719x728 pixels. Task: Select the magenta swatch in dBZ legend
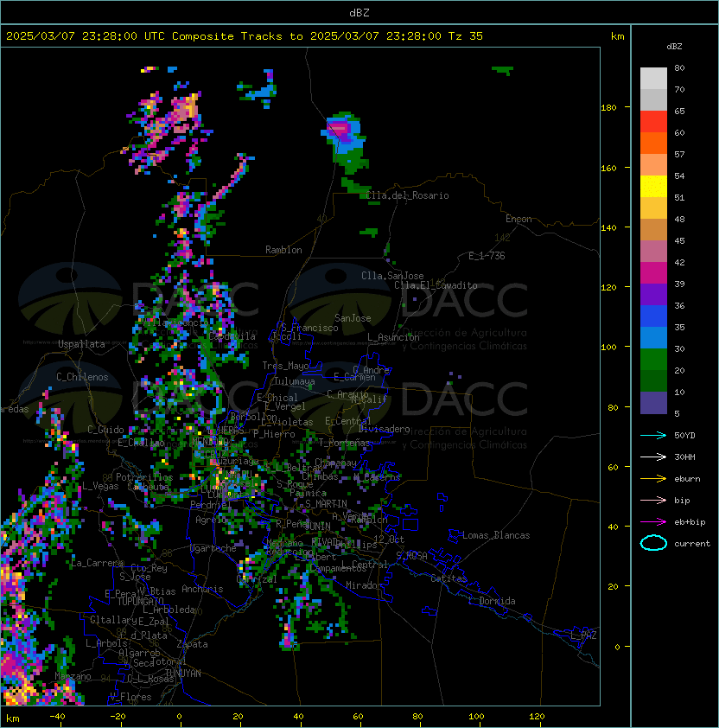(x=653, y=273)
